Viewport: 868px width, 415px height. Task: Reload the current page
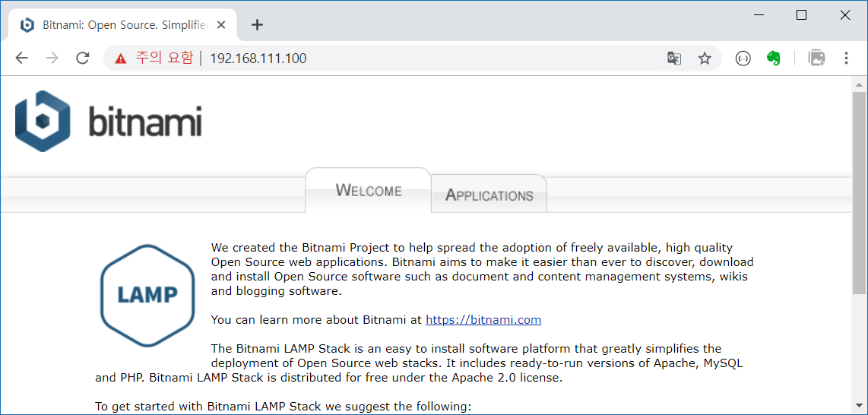83,58
